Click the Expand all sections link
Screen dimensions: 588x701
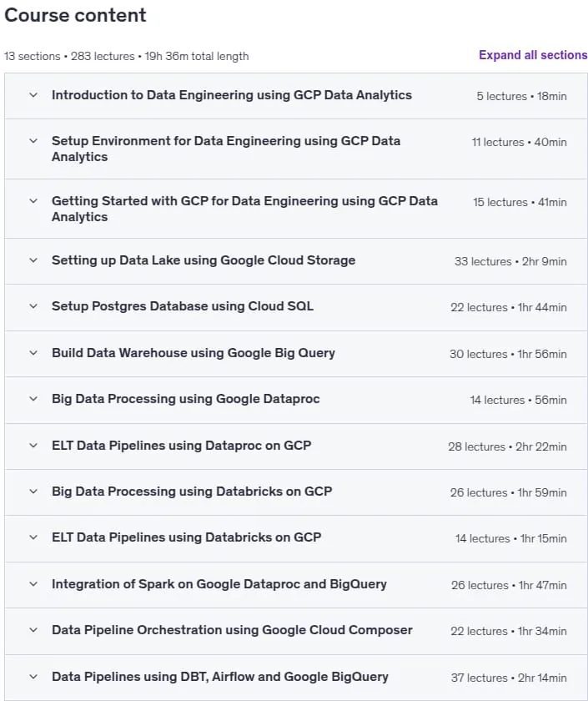coord(533,55)
